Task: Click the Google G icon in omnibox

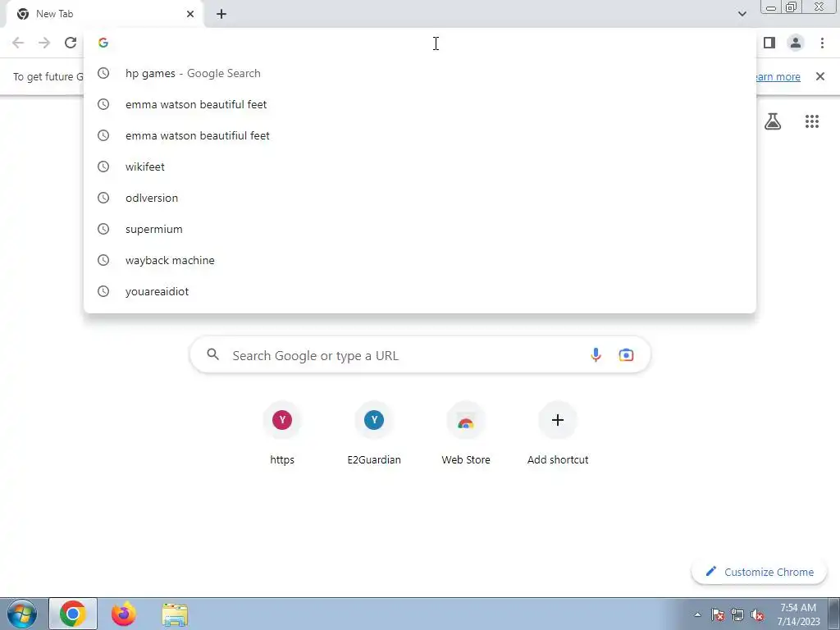Action: (103, 43)
